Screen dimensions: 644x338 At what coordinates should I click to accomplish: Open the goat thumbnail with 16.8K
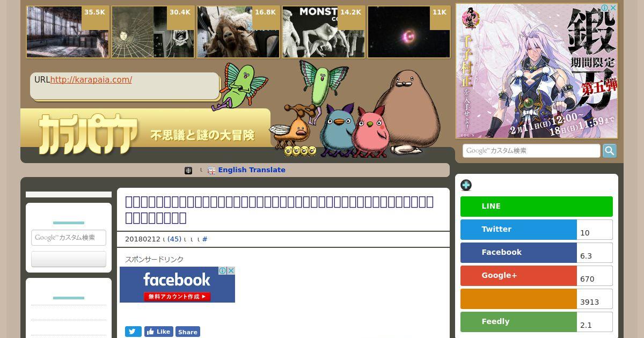[x=238, y=32]
